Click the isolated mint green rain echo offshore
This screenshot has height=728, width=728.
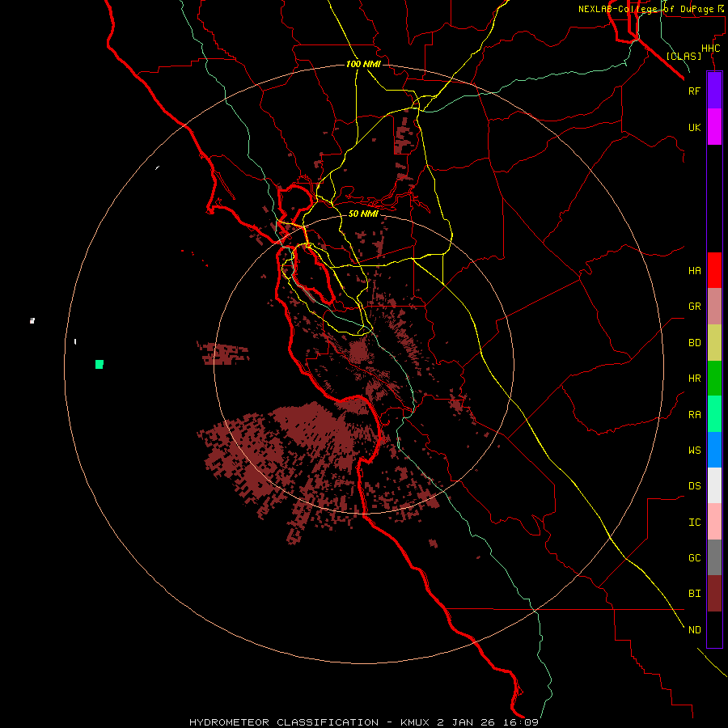tap(99, 364)
